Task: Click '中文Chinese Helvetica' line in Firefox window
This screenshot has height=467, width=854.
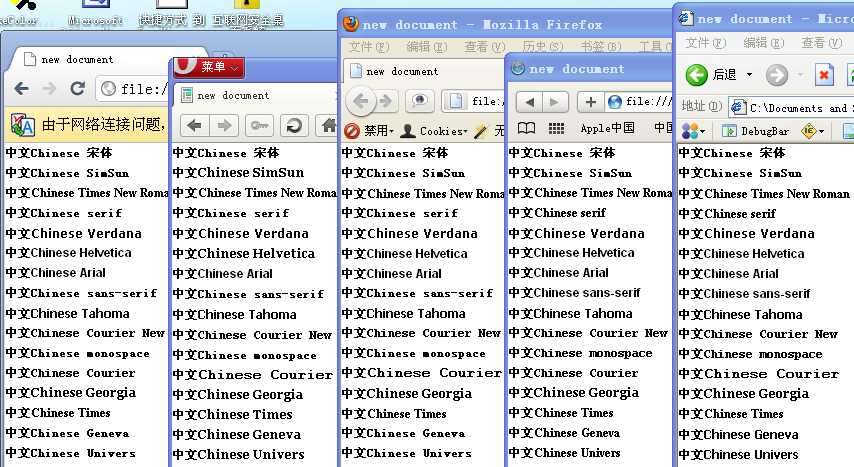Action: pos(404,253)
